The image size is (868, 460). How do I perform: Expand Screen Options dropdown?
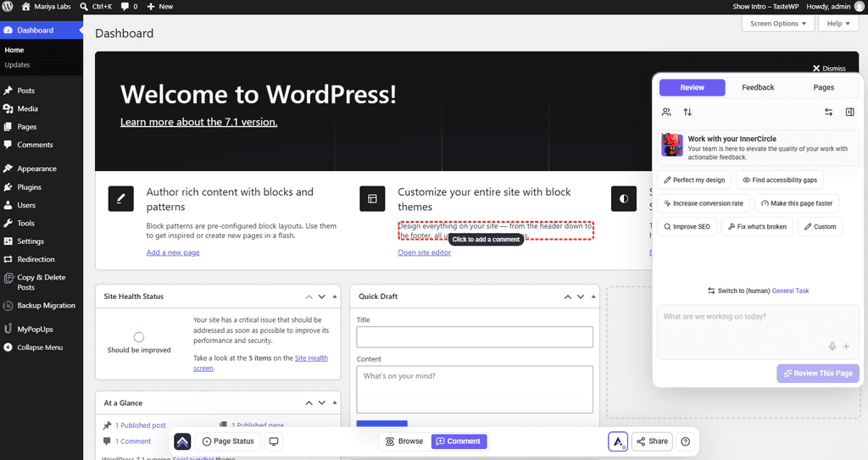[x=778, y=23]
